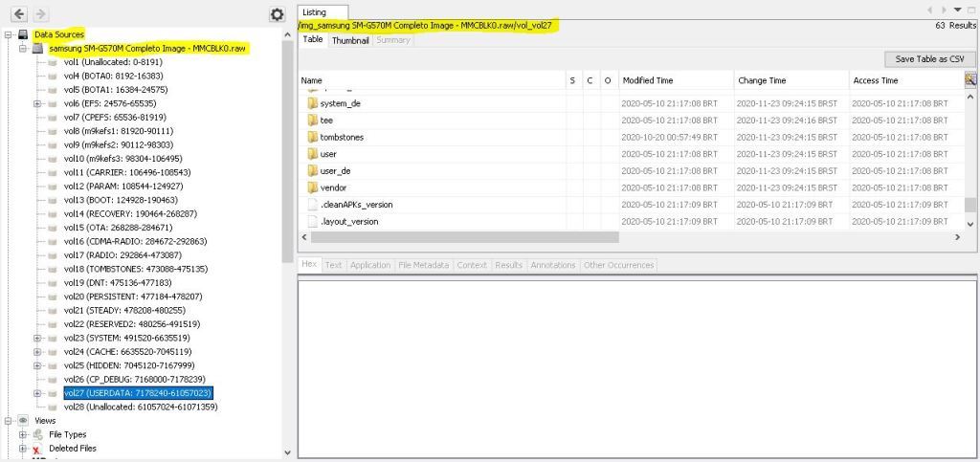Click the back navigation arrow
Image resolution: width=980 pixels, height=462 pixels.
click(x=20, y=14)
